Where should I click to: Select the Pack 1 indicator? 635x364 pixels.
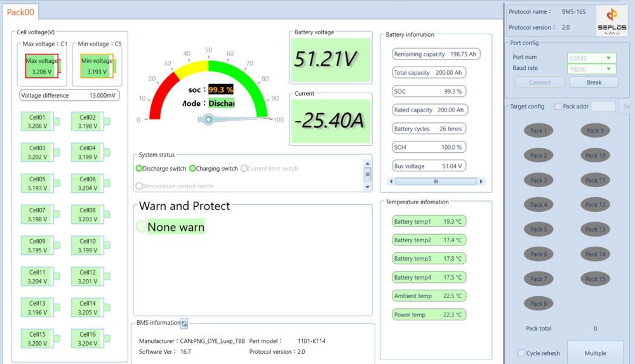click(538, 131)
